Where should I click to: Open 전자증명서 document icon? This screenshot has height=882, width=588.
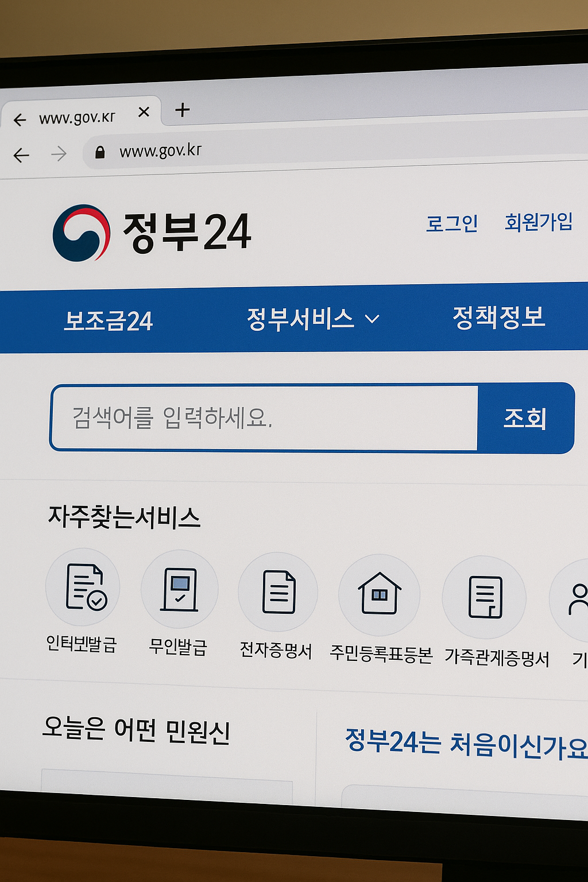pyautogui.click(x=278, y=592)
